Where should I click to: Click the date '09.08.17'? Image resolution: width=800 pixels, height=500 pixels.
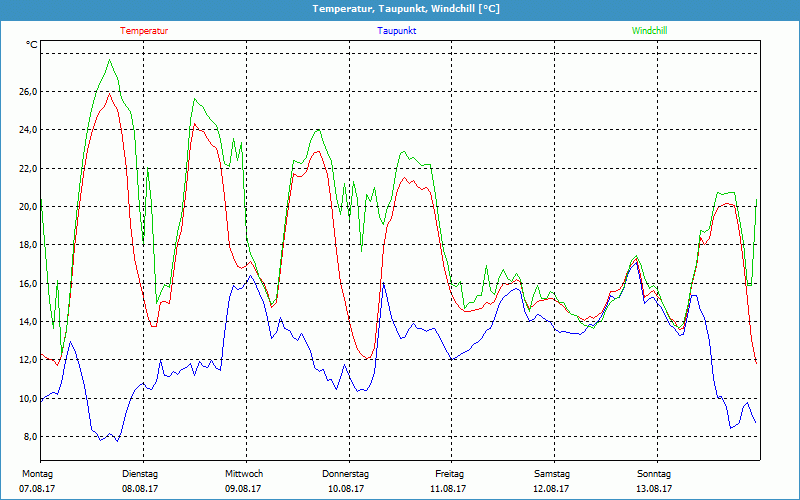[x=243, y=489]
